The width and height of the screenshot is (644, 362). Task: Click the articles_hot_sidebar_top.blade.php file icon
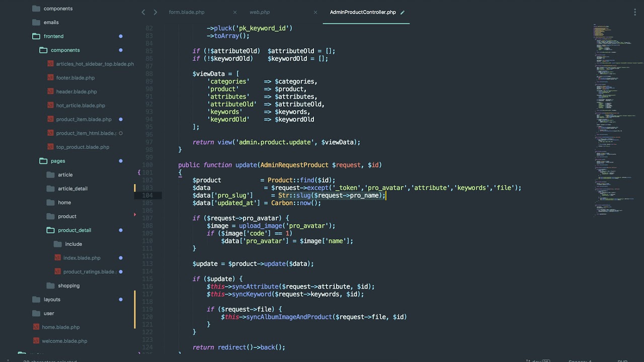[50, 64]
